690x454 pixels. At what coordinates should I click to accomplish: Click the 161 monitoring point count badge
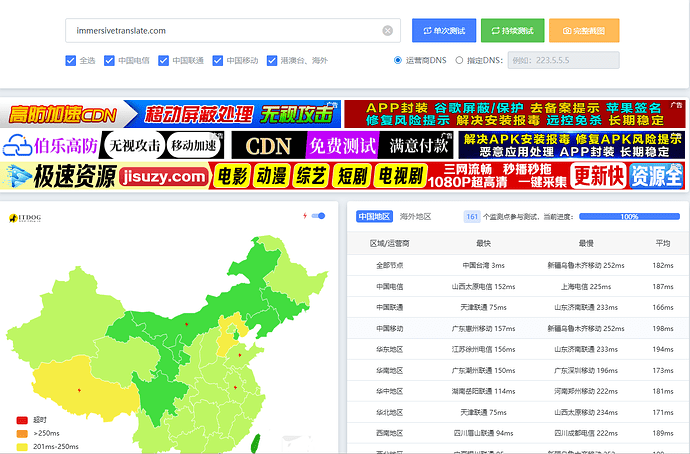tap(472, 216)
